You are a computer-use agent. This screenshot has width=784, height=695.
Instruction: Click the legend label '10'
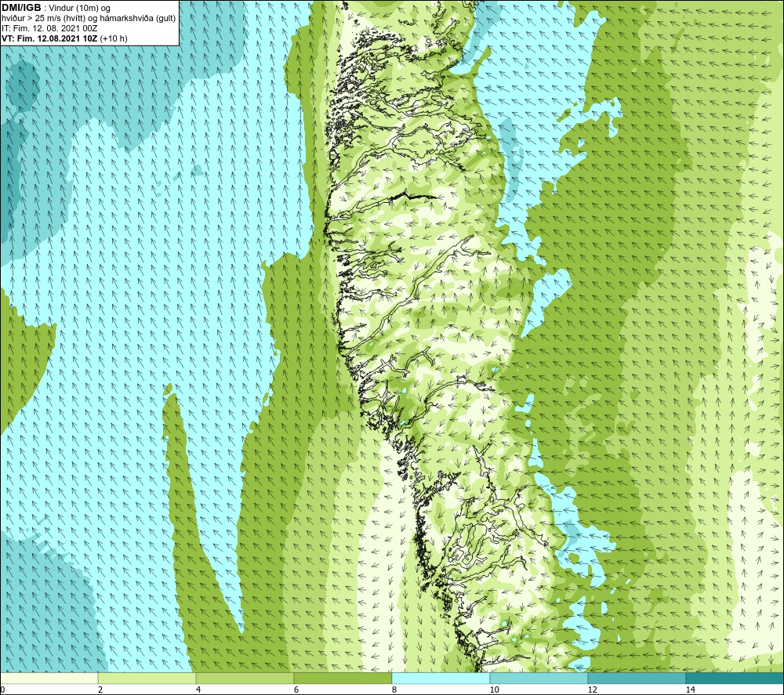pos(494,690)
